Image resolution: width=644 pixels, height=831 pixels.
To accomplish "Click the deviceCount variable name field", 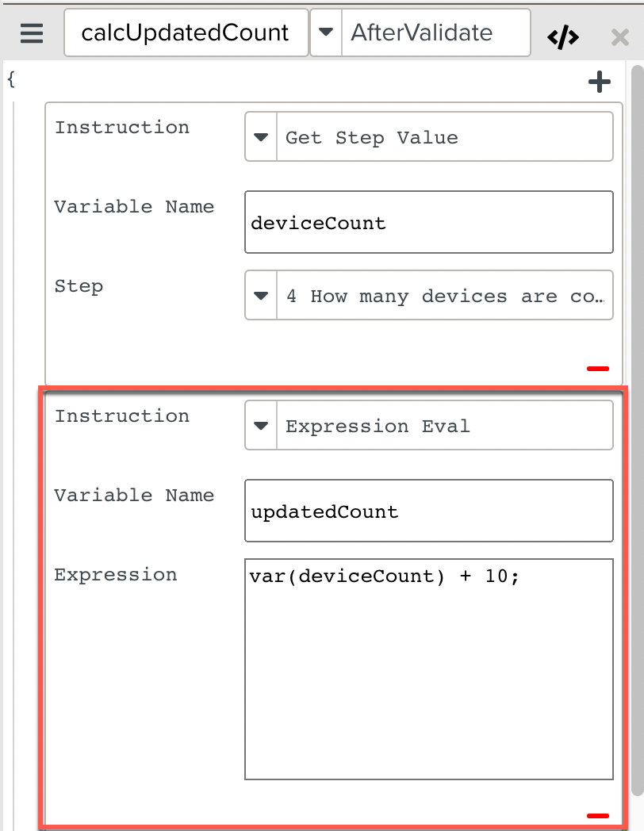I will point(428,222).
